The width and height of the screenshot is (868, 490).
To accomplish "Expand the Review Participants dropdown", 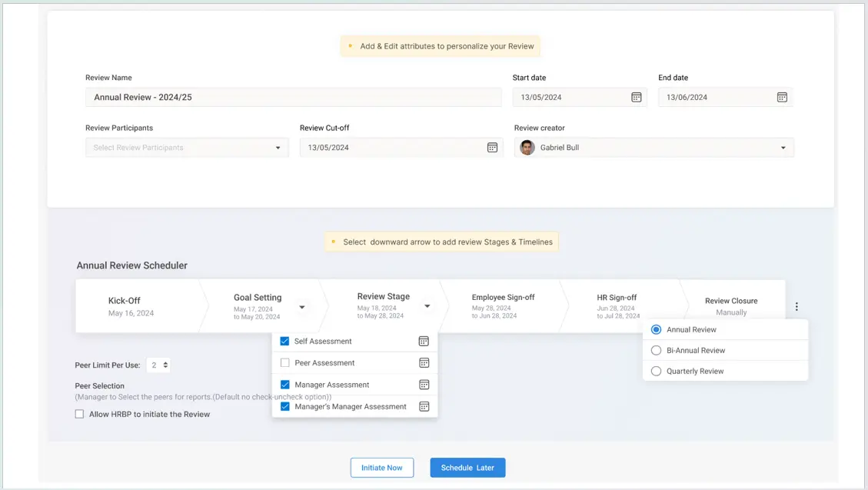I will click(278, 148).
